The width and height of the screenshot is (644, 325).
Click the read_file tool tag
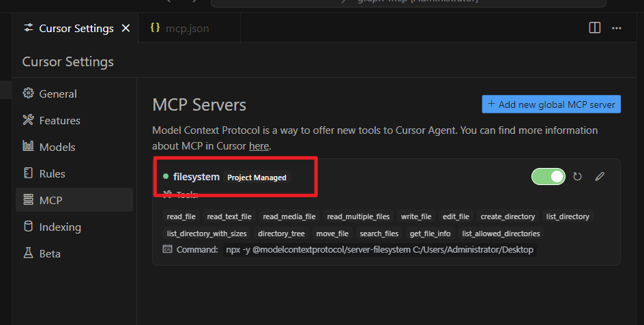181,216
